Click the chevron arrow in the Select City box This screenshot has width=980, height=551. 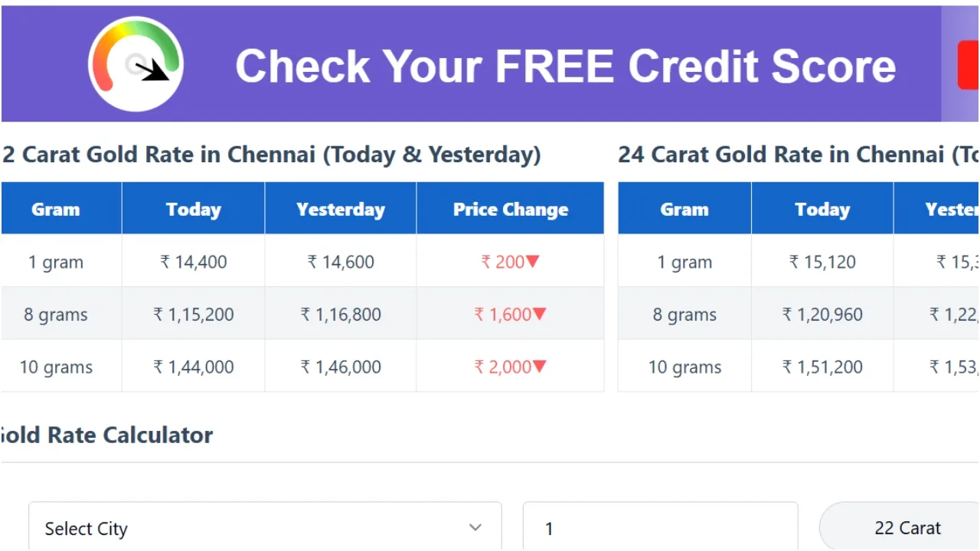(x=475, y=527)
